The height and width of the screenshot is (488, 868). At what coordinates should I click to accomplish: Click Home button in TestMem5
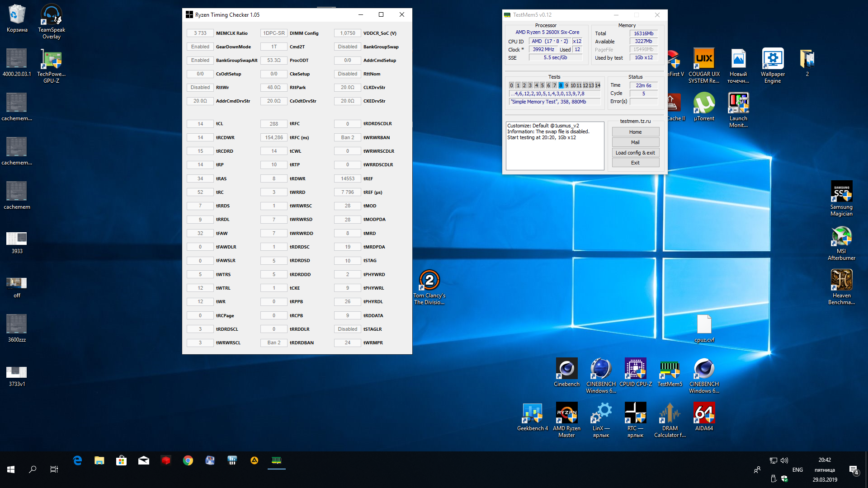coord(635,132)
